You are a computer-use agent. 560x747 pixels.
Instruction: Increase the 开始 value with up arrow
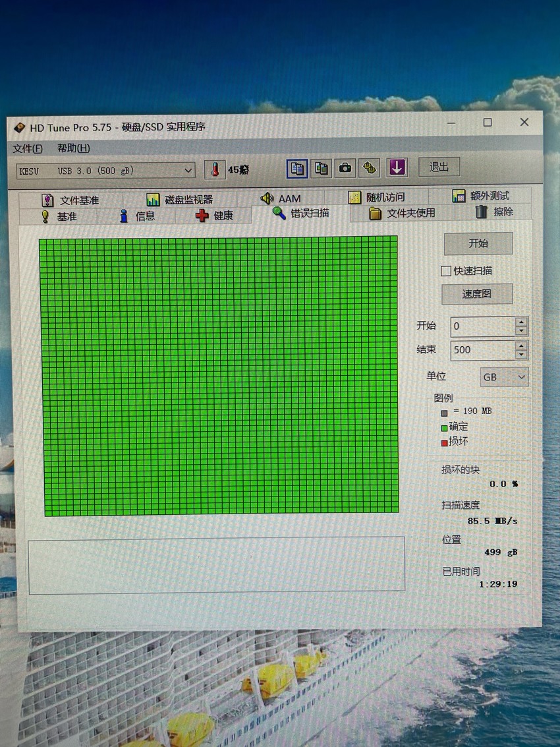[x=521, y=322]
